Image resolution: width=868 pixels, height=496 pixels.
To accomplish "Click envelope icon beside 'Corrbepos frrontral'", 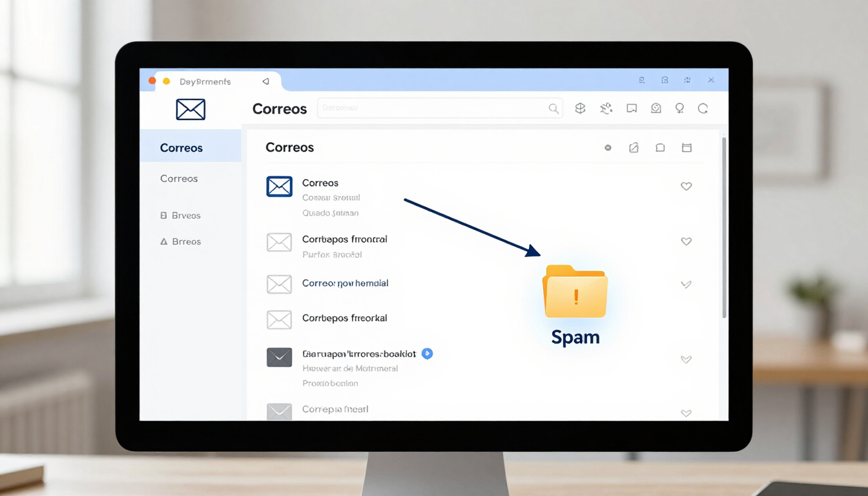I will pyautogui.click(x=279, y=242).
